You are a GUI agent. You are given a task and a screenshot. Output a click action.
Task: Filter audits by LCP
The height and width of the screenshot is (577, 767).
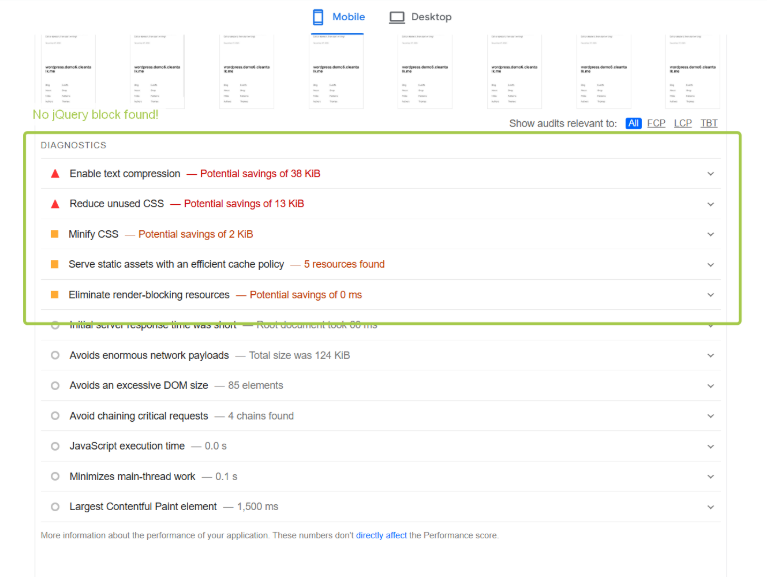pyautogui.click(x=683, y=124)
